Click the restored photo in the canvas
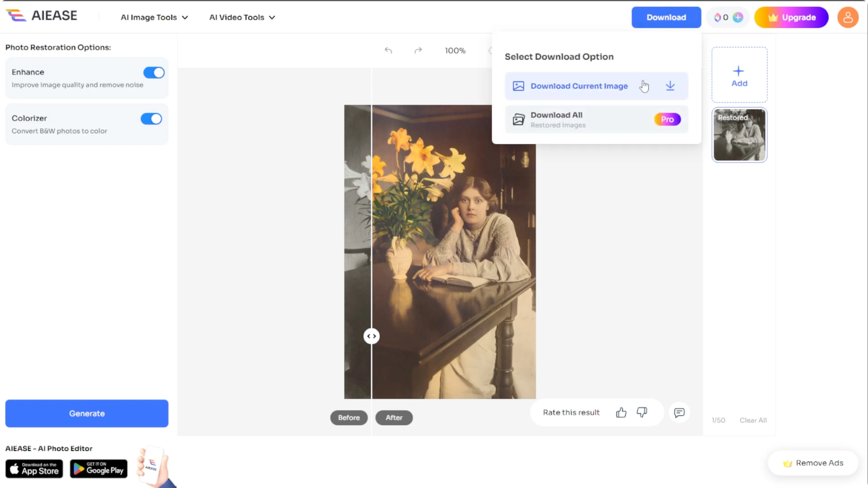 pos(440,252)
